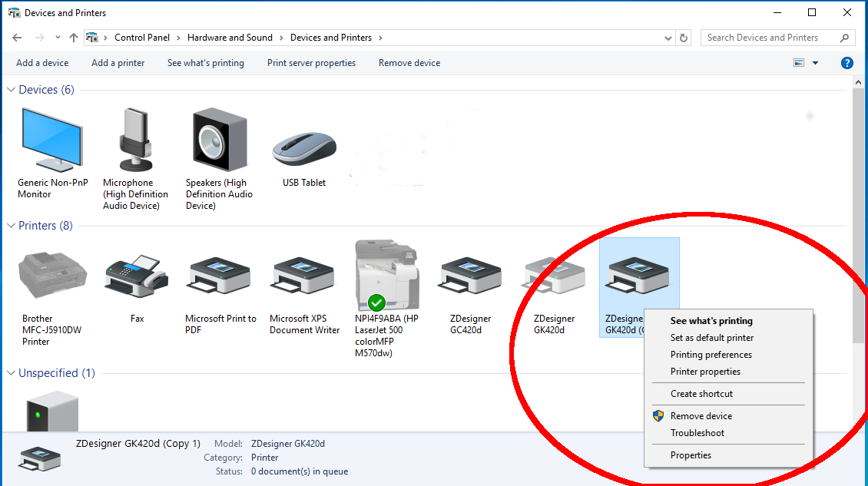Select the Microsoft Print to PDF printer icon
This screenshot has width=868, height=486.
click(219, 276)
